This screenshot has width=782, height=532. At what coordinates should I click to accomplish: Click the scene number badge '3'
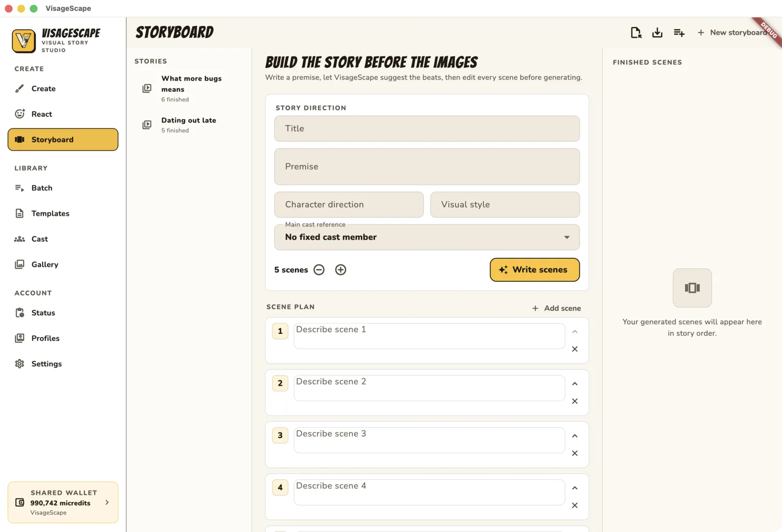pyautogui.click(x=280, y=435)
